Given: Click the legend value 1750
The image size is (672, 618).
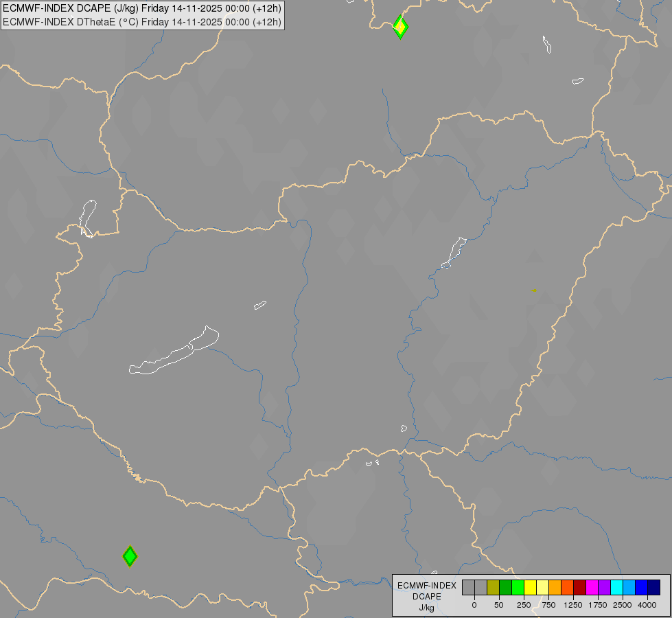Looking at the screenshot, I should tap(598, 605).
